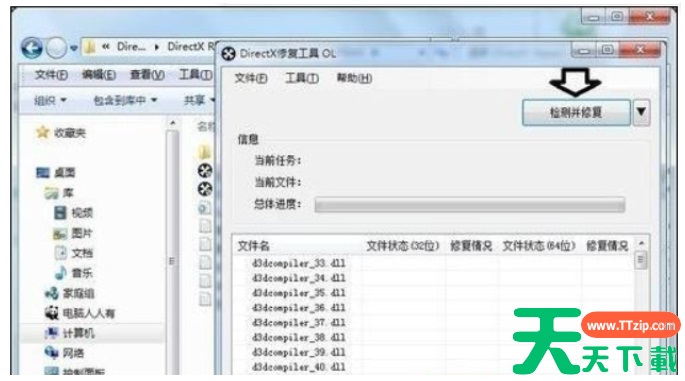The height and width of the screenshot is (381, 685).
Task: Close the Explorer window behind
Action: pos(650,17)
